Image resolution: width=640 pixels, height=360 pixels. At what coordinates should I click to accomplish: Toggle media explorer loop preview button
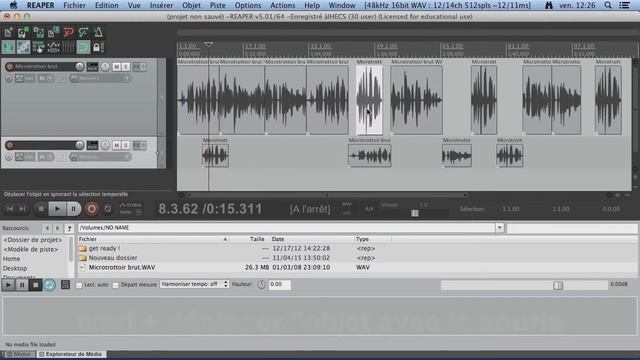coord(50,285)
